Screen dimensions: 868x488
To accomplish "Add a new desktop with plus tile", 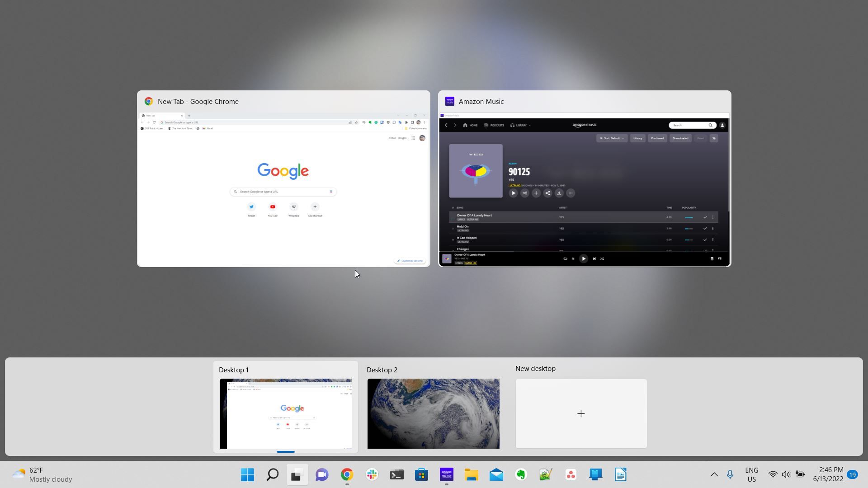I will click(581, 413).
